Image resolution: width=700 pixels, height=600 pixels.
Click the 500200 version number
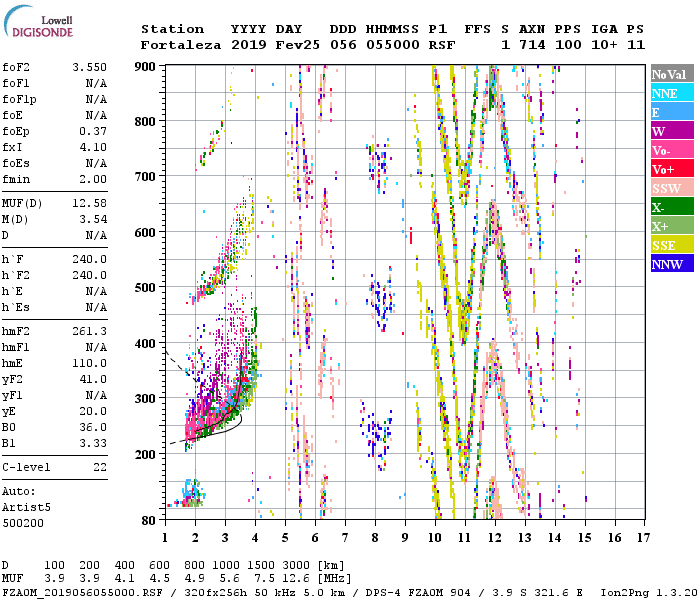point(23,523)
